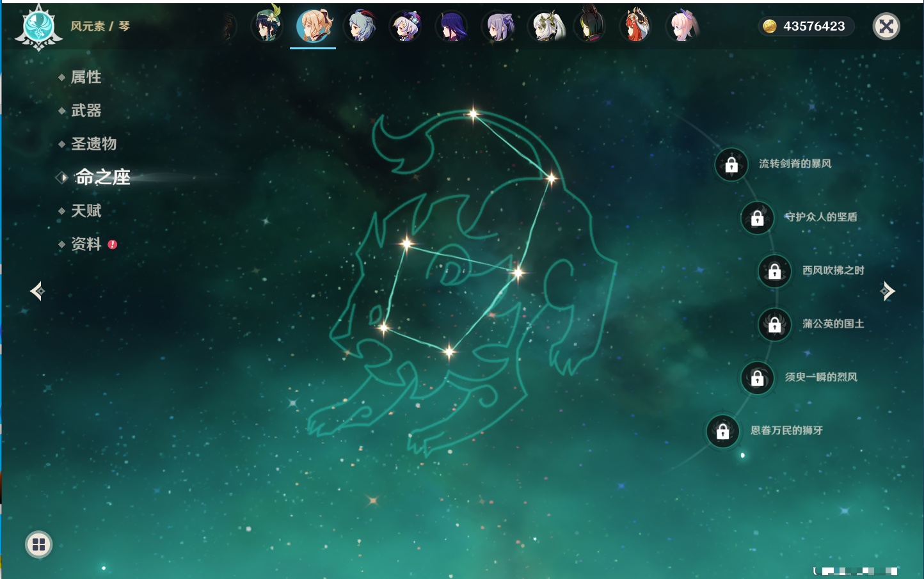Open the 资料 profile tab

coord(86,244)
